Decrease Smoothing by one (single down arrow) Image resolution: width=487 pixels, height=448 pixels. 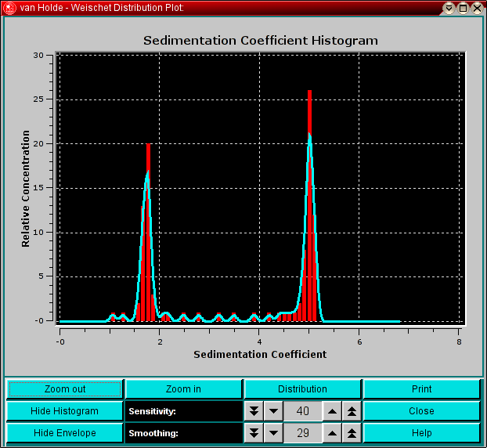(x=273, y=433)
